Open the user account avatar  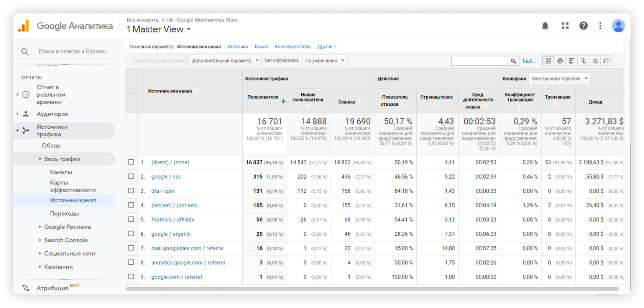(618, 26)
